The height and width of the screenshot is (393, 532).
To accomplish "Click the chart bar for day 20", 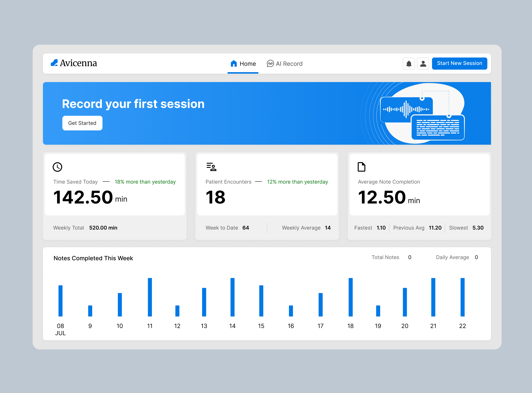I will tap(405, 302).
